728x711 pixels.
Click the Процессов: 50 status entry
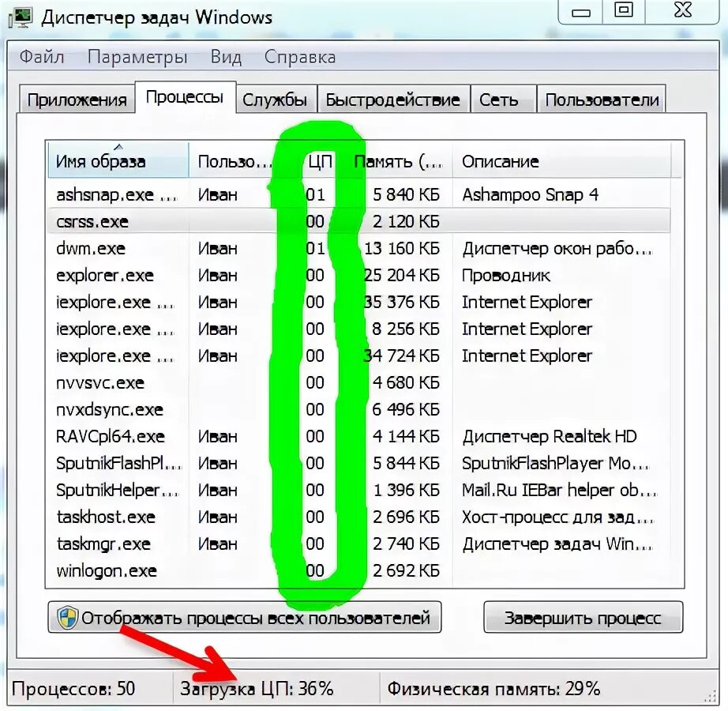coord(73,688)
